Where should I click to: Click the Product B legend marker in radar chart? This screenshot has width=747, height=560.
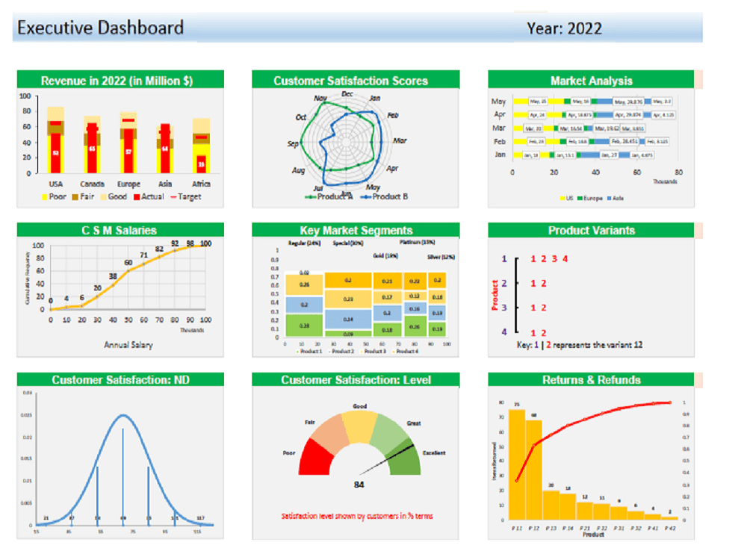point(366,196)
